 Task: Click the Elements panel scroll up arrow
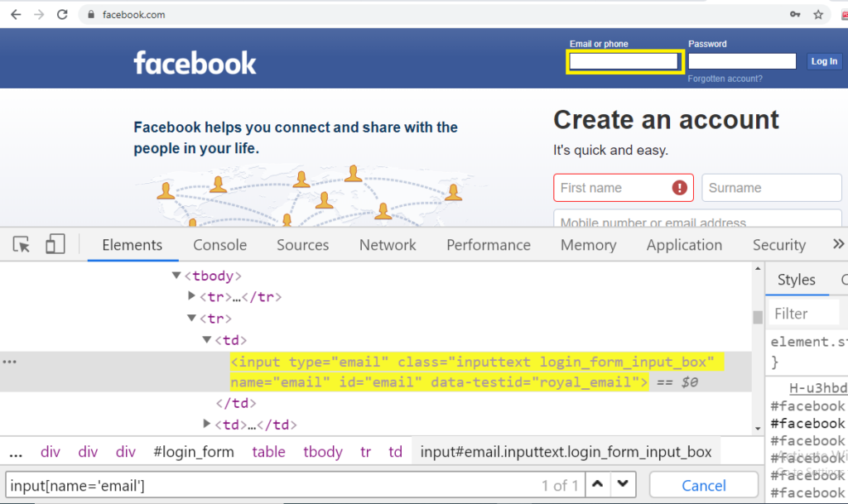coord(758,268)
